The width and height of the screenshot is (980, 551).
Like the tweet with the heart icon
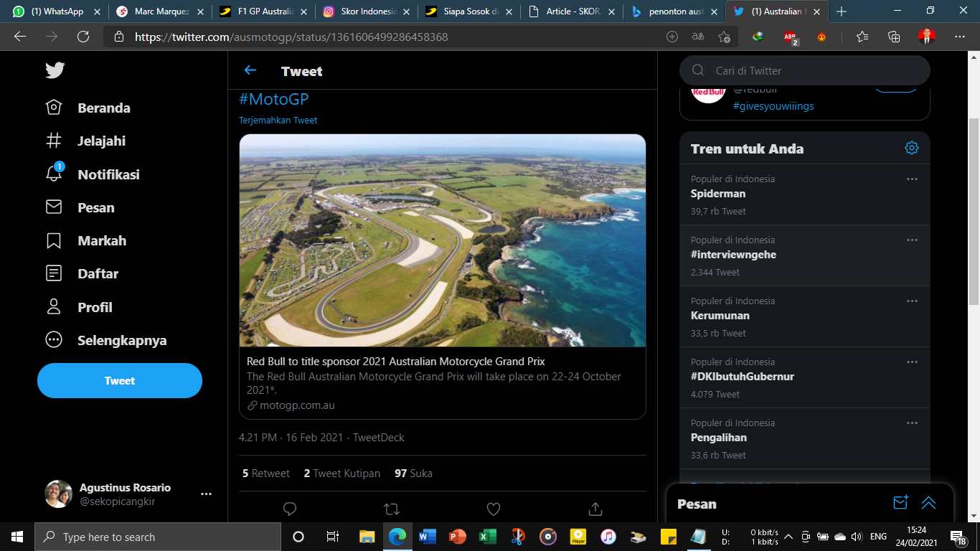pyautogui.click(x=494, y=509)
